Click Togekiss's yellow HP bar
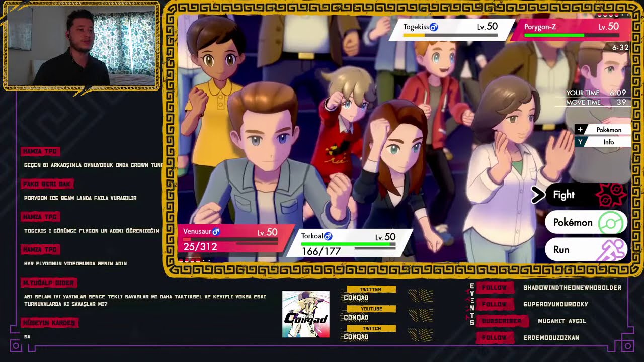The width and height of the screenshot is (644, 362). [450, 35]
